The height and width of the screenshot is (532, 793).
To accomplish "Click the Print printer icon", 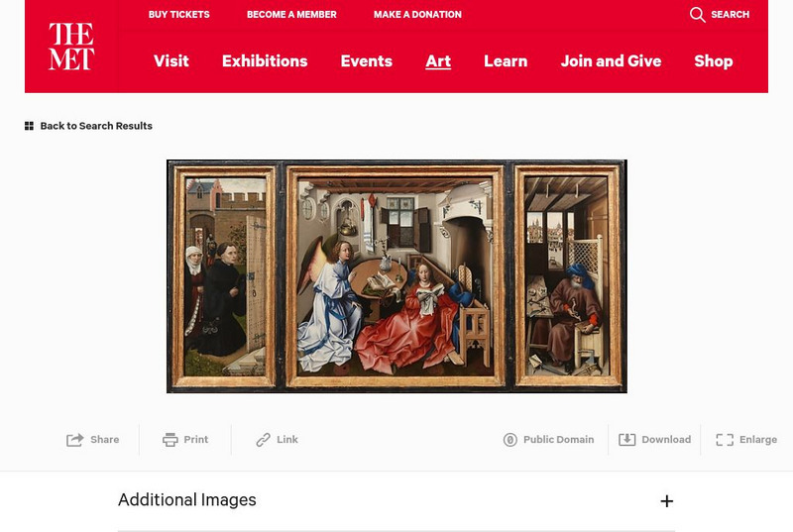I will [x=170, y=440].
